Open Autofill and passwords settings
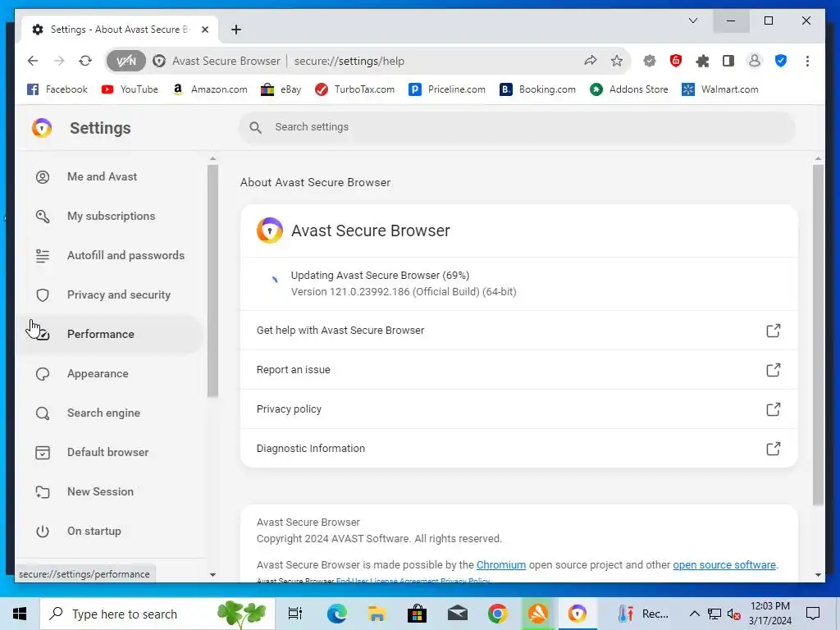 (x=110, y=256)
